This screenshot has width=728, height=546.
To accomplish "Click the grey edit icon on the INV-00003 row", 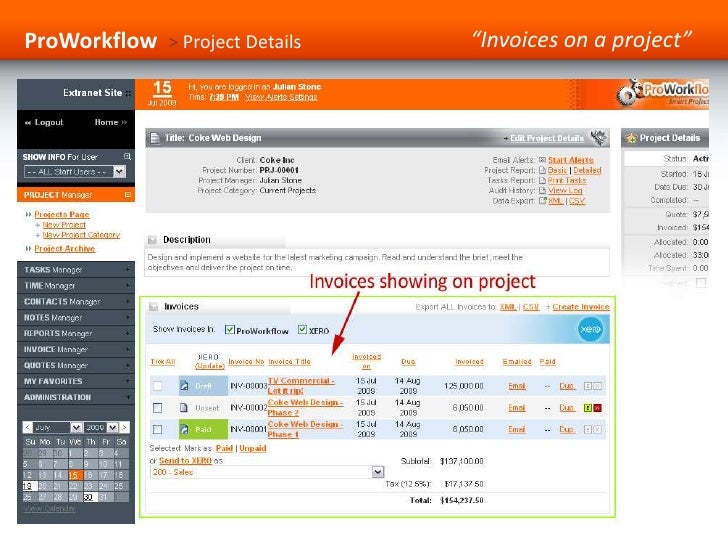I will coord(588,386).
